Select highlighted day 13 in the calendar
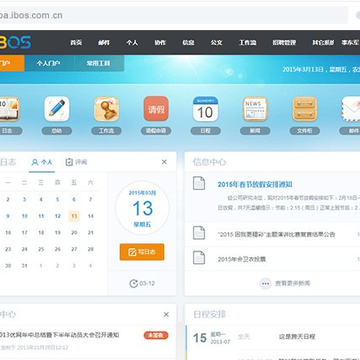The width and height of the screenshot is (360, 360). click(x=74, y=216)
